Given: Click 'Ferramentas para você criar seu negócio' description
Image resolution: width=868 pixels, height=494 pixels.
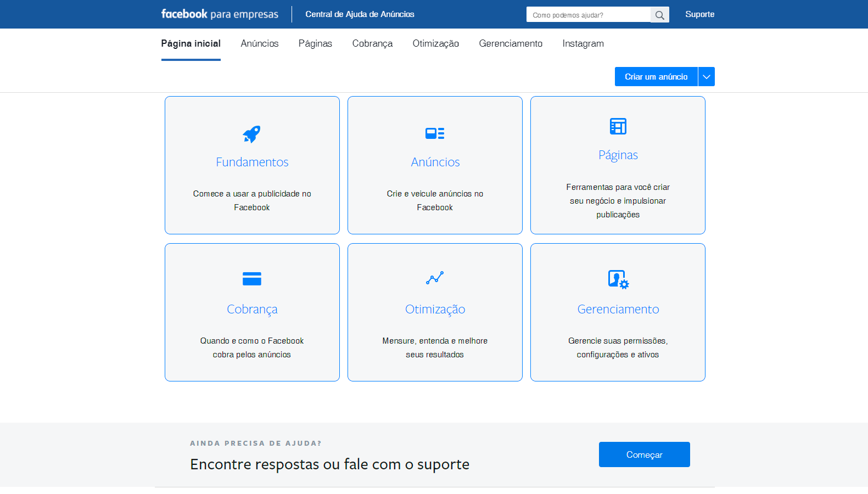Looking at the screenshot, I should [618, 201].
